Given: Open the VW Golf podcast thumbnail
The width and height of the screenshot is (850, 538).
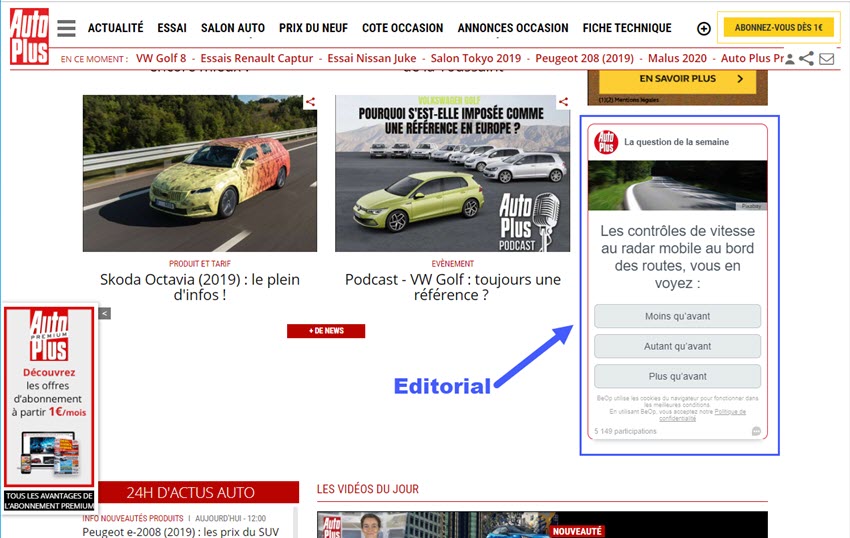Looking at the screenshot, I should (x=453, y=174).
